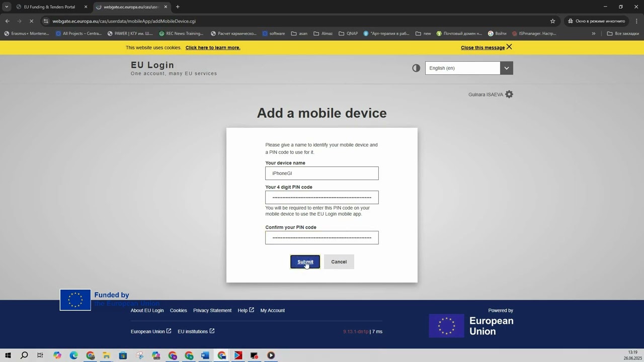This screenshot has width=644, height=362.
Task: Click the 'Close this message' link
Action: tap(482, 48)
